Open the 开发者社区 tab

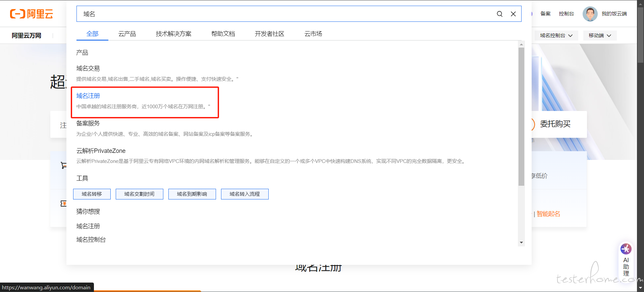click(269, 34)
